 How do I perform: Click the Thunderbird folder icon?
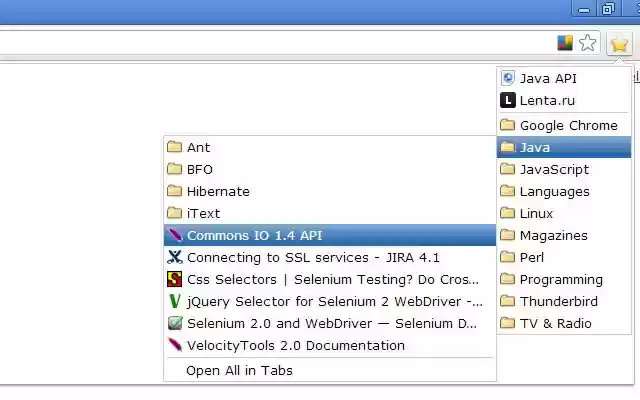pyautogui.click(x=508, y=301)
